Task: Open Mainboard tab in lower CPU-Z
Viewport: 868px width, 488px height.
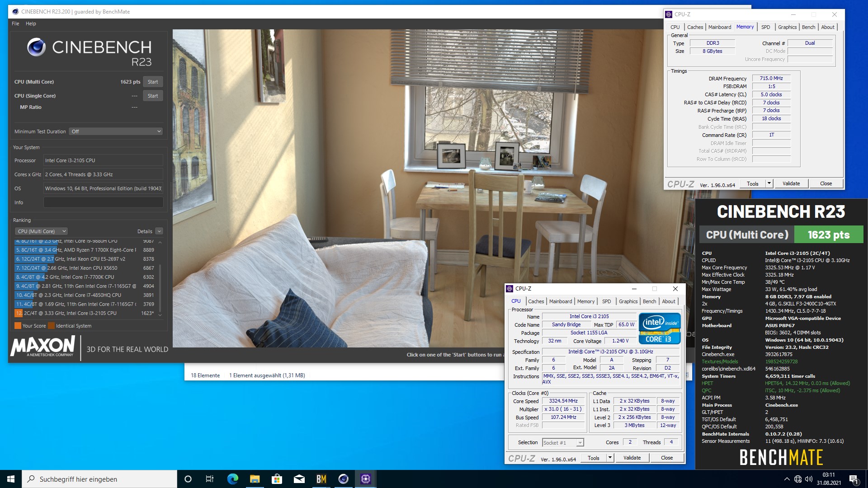Action: (x=561, y=301)
